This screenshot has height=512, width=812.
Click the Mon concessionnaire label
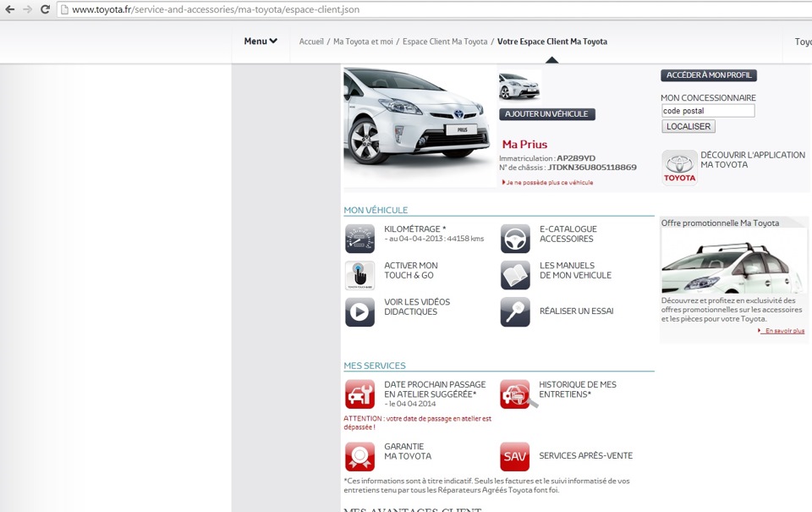pos(708,97)
